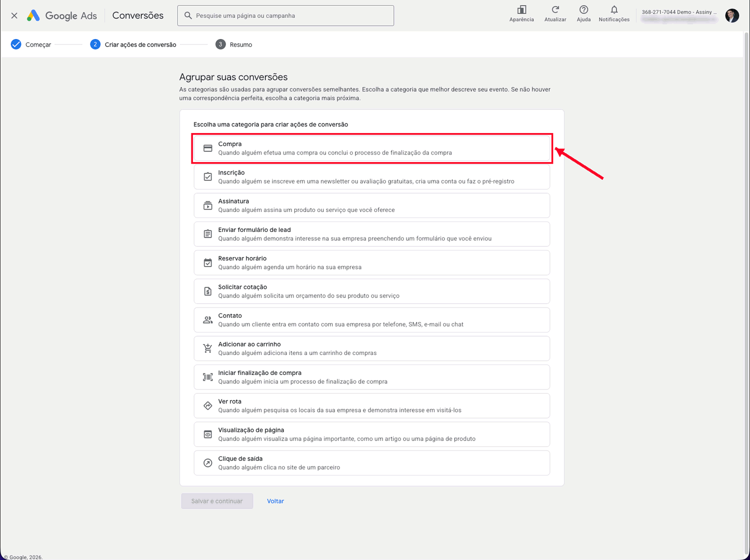This screenshot has height=560, width=750.
Task: Choose the Reservar horário category title
Action: (242, 258)
